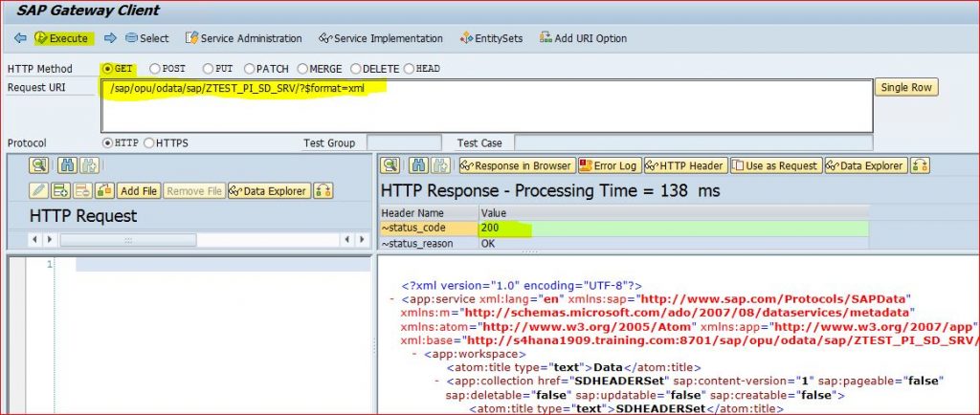
Task: Click left arrow of request header scrollbar
Action: click(35, 240)
